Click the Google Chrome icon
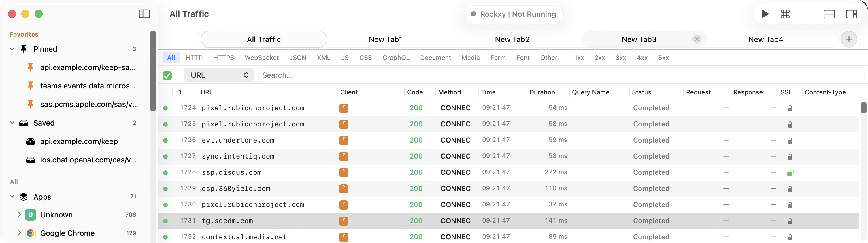868x243 pixels. pos(31,233)
